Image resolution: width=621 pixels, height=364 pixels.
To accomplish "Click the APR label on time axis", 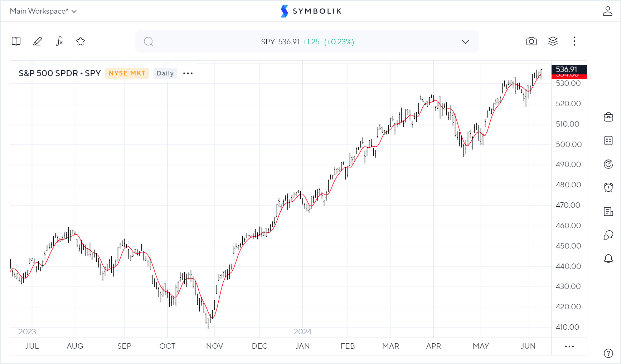I will (433, 346).
